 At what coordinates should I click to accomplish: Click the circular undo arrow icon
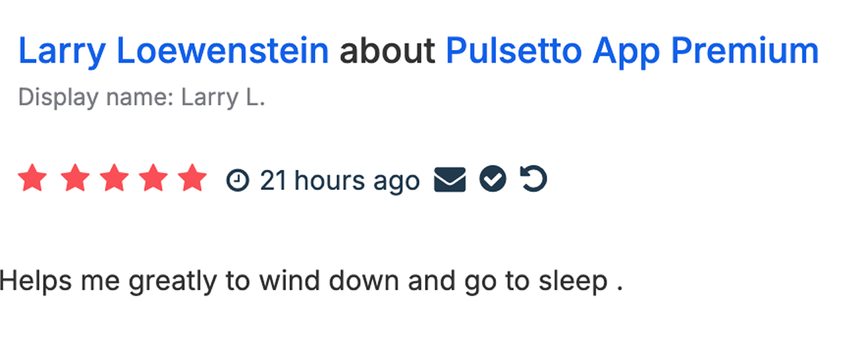coord(533,180)
